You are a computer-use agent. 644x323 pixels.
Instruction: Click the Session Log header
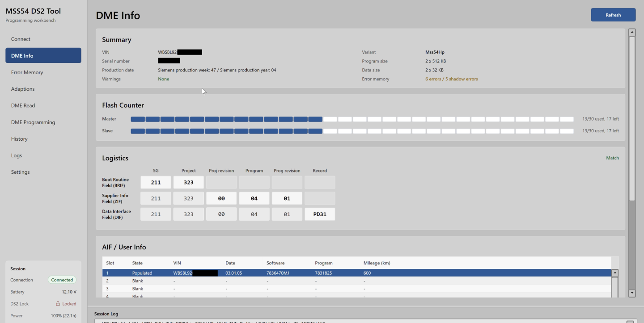click(x=106, y=314)
